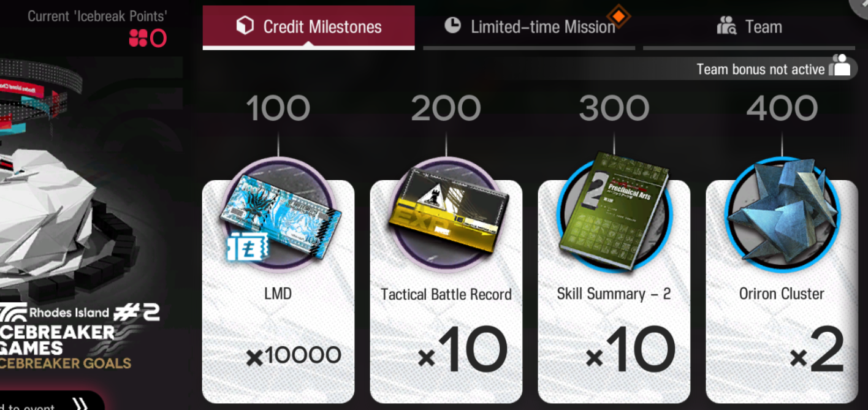The image size is (868, 410).
Task: Click the LMD ticket reward icon
Action: click(278, 215)
